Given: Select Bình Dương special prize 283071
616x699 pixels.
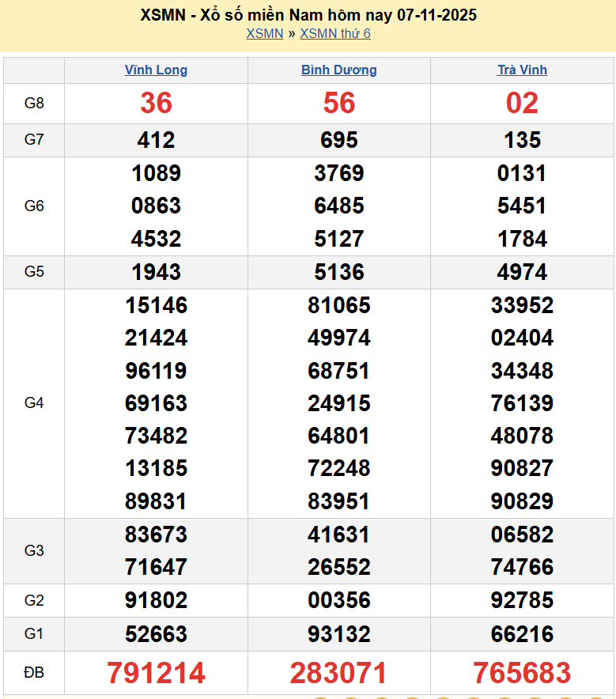Looking at the screenshot, I should 338,673.
